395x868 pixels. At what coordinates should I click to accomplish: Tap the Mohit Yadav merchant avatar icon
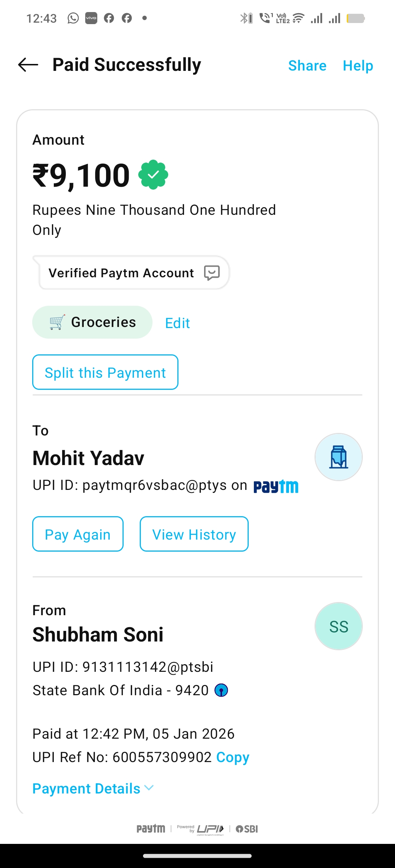coord(338,457)
